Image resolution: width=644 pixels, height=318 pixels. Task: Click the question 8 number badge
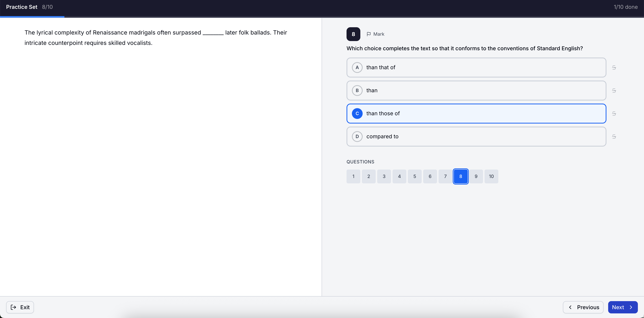tap(353, 34)
